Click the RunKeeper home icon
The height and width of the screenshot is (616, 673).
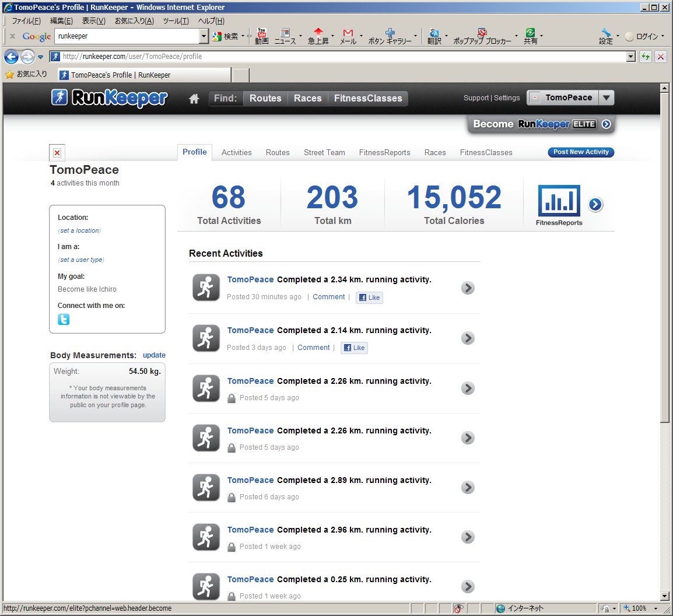(194, 99)
